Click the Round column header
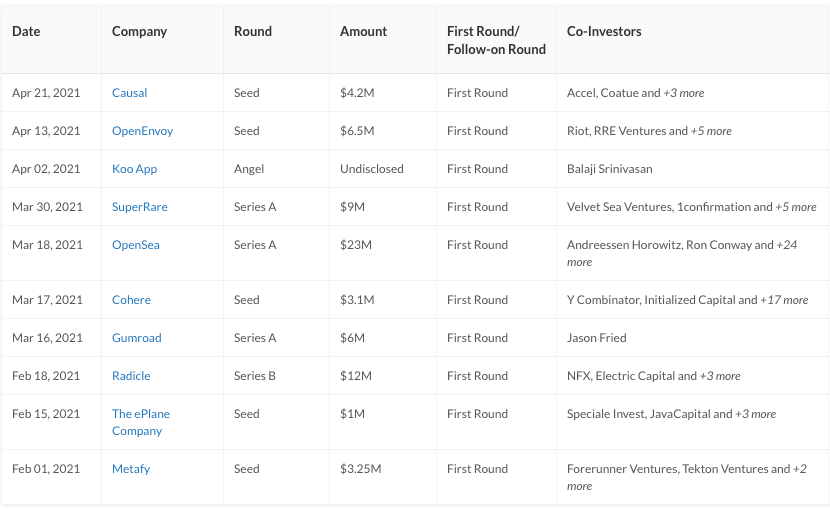This screenshot has width=830, height=510. tap(252, 31)
